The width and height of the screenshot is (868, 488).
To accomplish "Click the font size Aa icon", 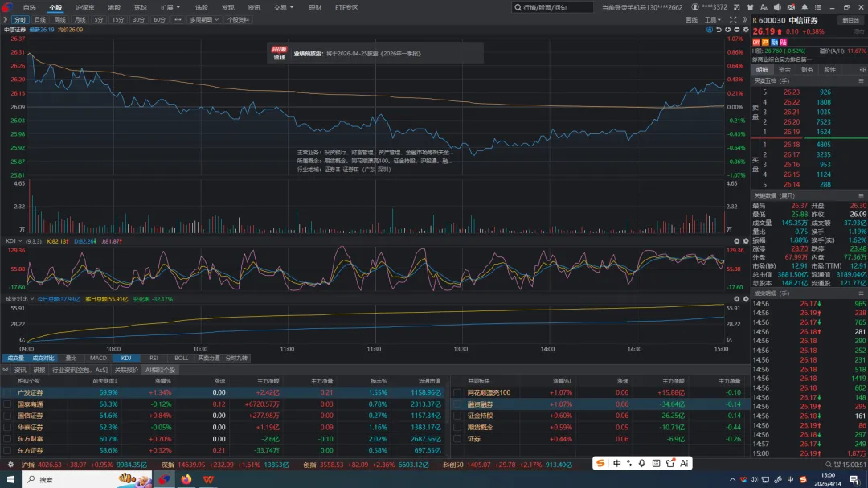I will [764, 8].
